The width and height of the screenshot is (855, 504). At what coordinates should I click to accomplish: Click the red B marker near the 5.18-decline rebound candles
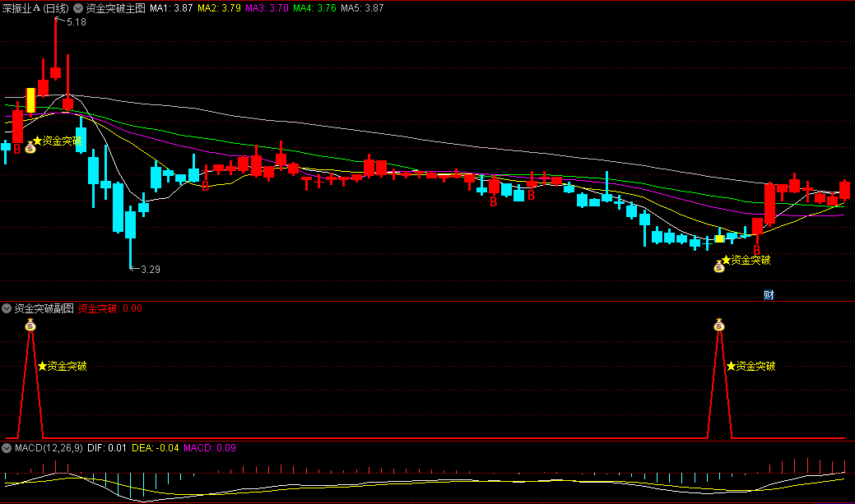click(x=206, y=187)
